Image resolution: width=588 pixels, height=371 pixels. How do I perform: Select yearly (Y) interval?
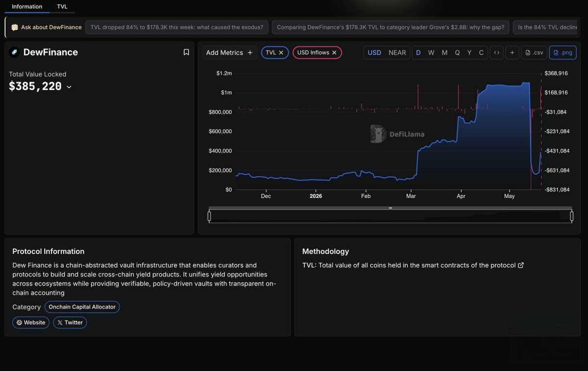469,52
